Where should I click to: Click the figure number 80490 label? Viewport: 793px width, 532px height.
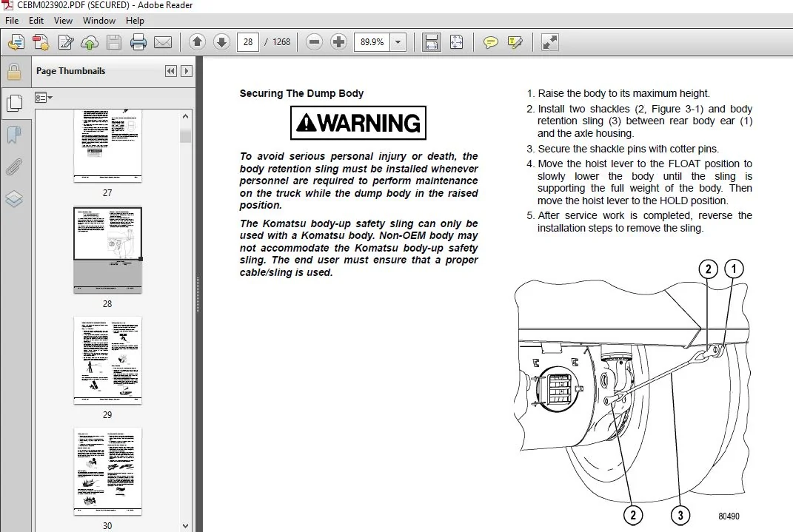(x=729, y=516)
